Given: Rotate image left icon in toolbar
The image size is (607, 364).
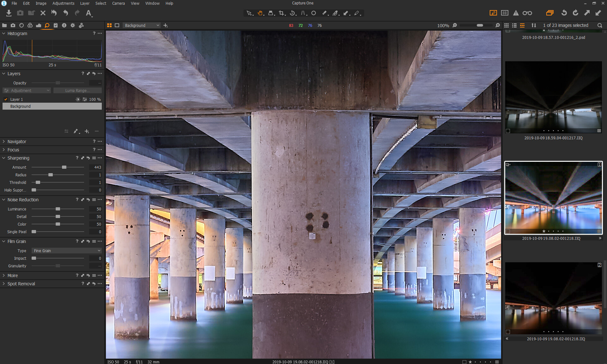Looking at the screenshot, I should 564,13.
